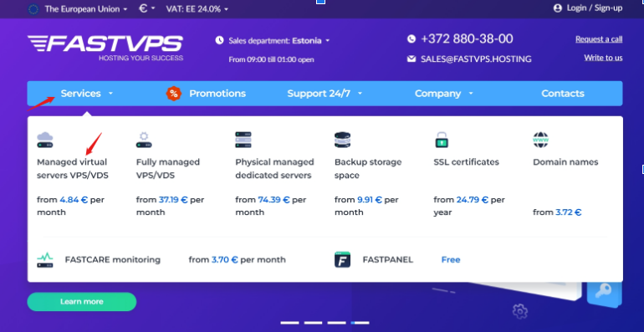Click the European Union flag icon

[x=33, y=8]
